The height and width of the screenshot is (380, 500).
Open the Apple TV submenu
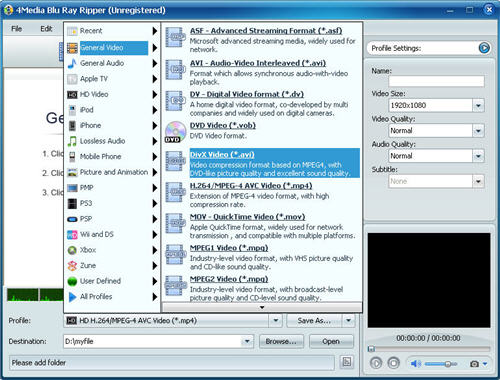point(112,79)
